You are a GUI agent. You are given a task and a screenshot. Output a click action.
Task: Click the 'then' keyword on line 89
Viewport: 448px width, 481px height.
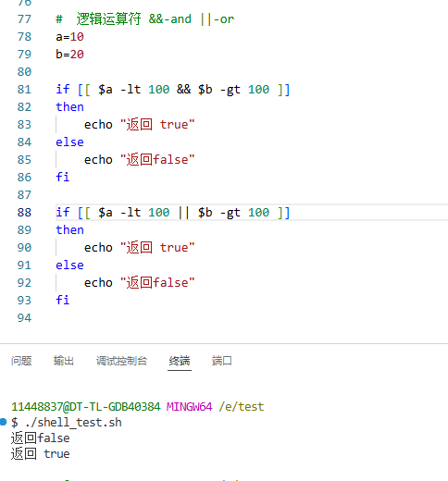click(x=69, y=230)
